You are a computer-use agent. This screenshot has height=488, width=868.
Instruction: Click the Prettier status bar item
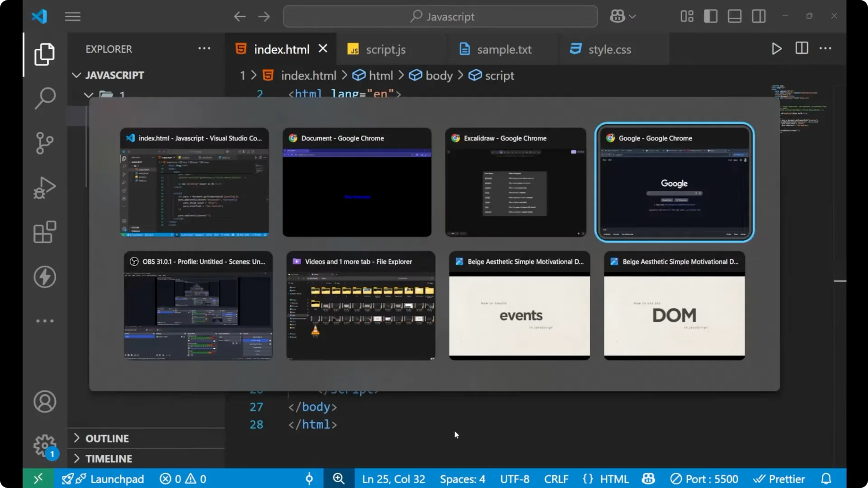point(779,479)
